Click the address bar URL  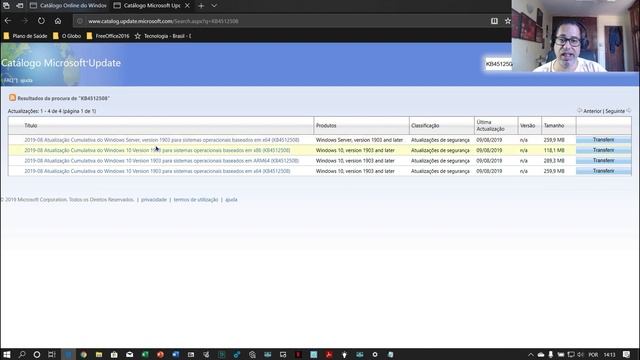[163, 21]
